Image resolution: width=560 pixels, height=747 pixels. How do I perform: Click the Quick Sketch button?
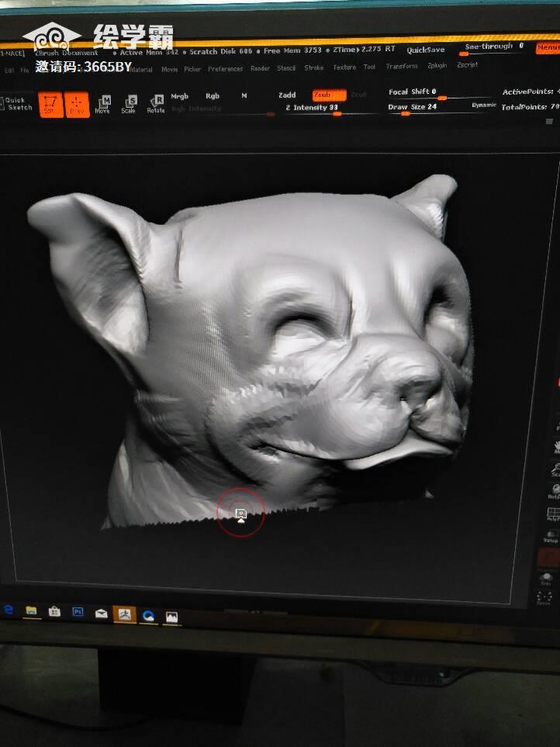(17, 104)
